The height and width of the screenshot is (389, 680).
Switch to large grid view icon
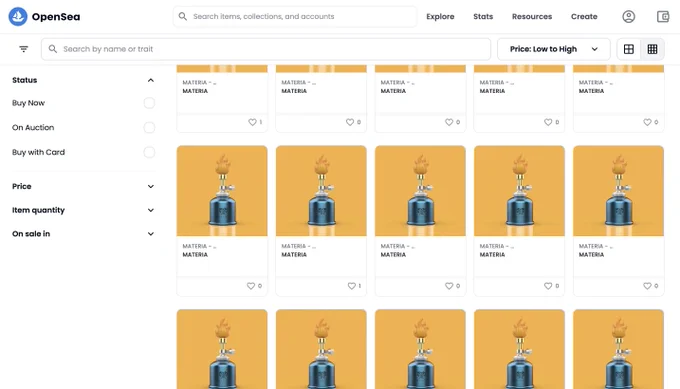(629, 49)
